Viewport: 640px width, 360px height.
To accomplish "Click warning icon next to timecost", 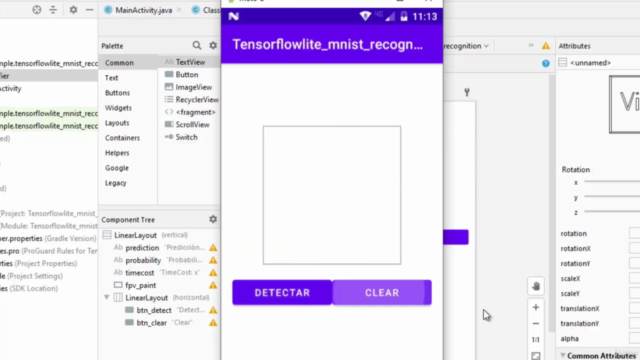I will pos(213,273).
